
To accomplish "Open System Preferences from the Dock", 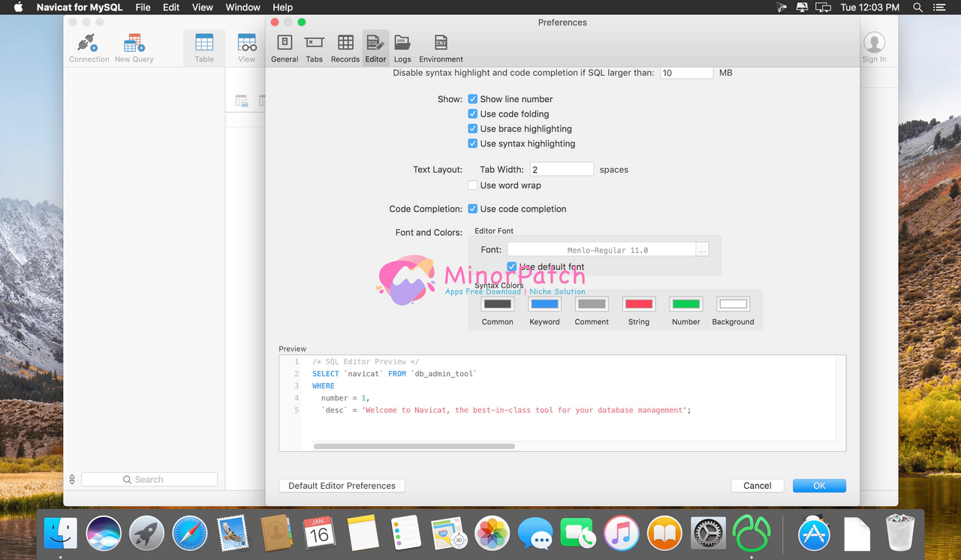I will [x=708, y=533].
